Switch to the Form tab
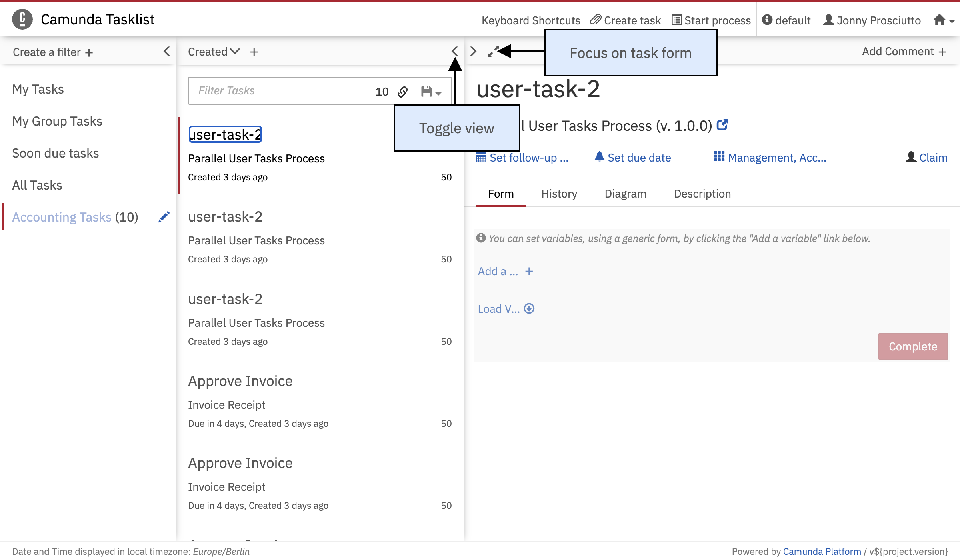 tap(501, 194)
